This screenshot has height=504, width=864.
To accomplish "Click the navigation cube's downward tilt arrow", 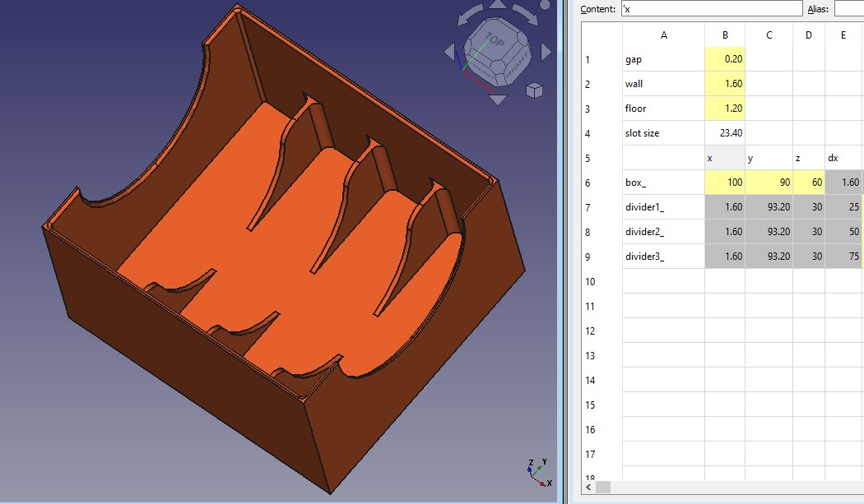I will point(498,99).
